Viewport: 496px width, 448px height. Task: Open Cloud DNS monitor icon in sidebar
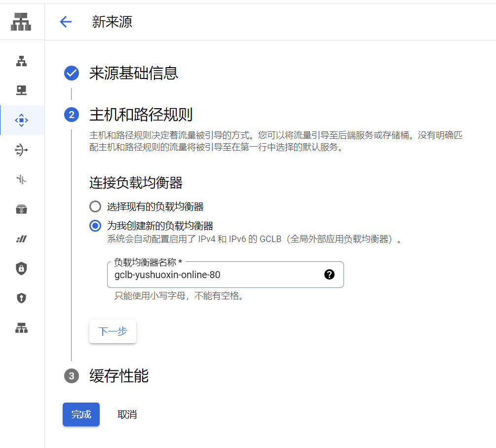click(x=21, y=90)
